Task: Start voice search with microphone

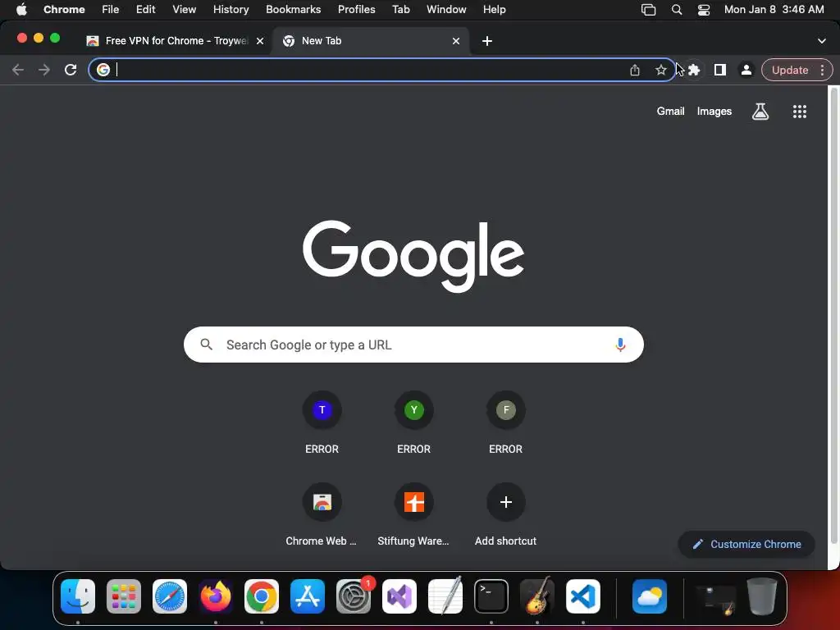Action: (x=620, y=345)
